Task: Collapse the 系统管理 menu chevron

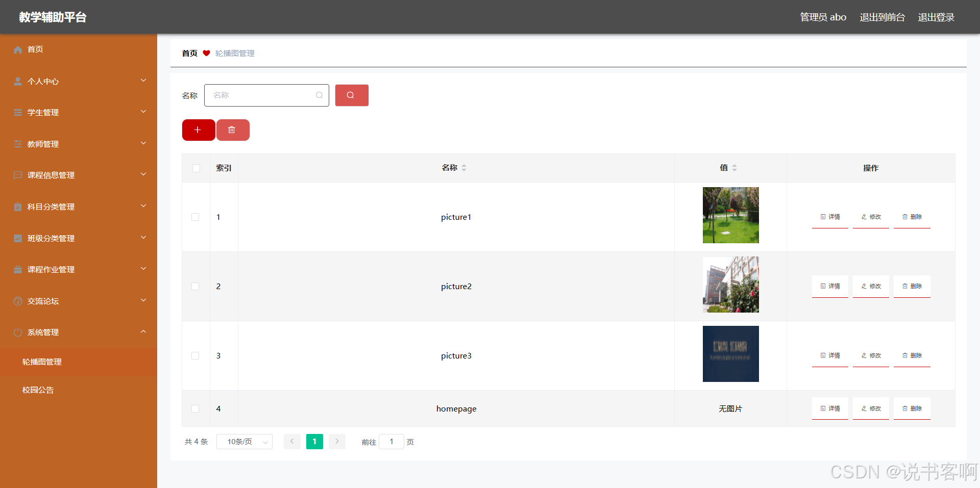Action: pyautogui.click(x=143, y=331)
